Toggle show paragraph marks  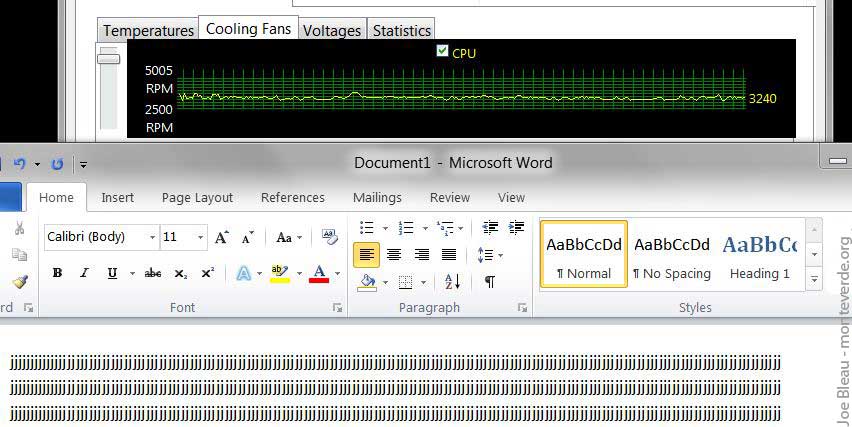(490, 281)
